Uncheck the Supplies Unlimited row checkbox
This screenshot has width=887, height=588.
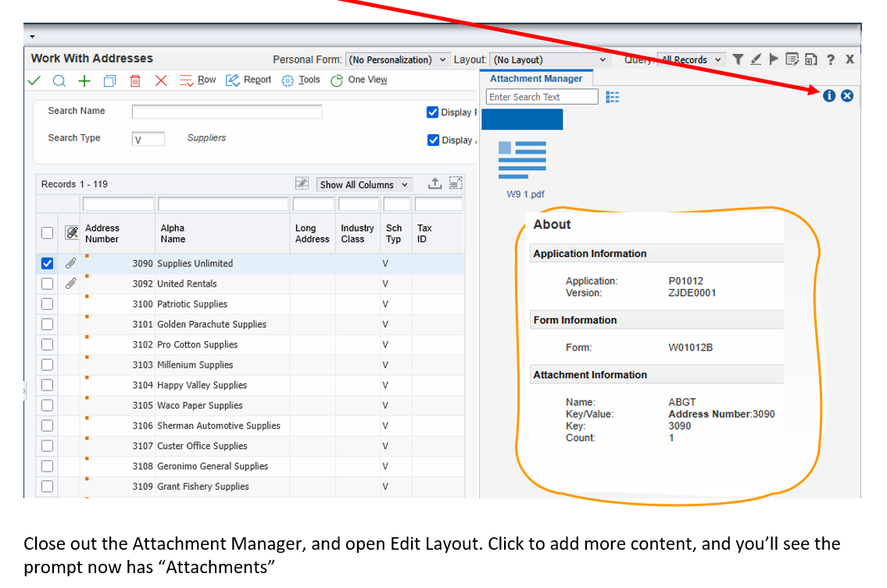click(x=47, y=264)
